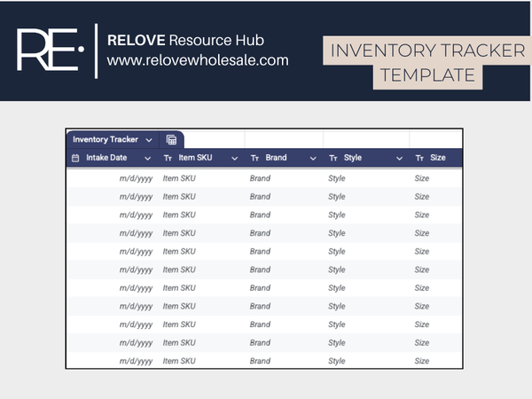This screenshot has height=399, width=532.
Task: Click the text type icon beside Item SKU
Action: pos(168,158)
